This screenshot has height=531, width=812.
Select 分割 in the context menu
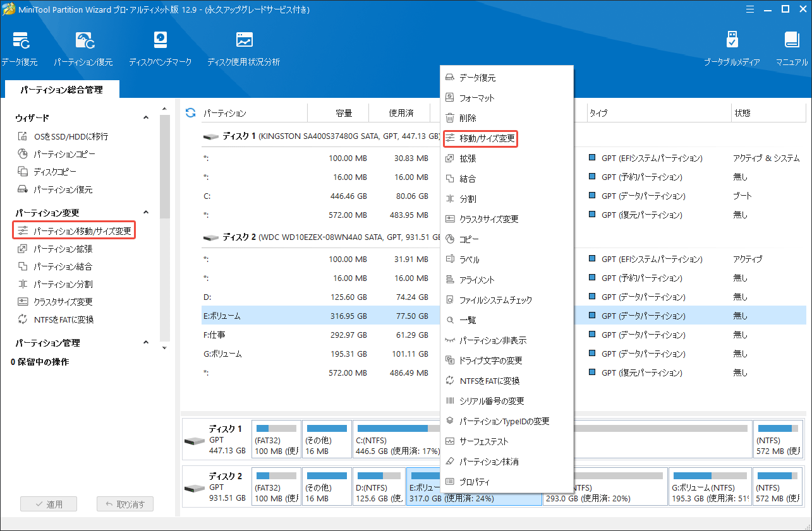(507, 199)
